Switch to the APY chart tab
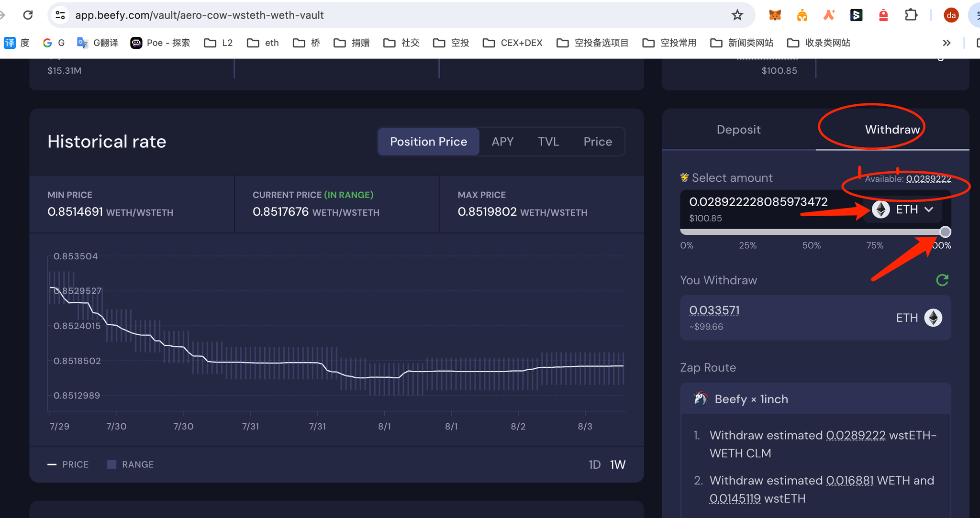 pyautogui.click(x=502, y=142)
